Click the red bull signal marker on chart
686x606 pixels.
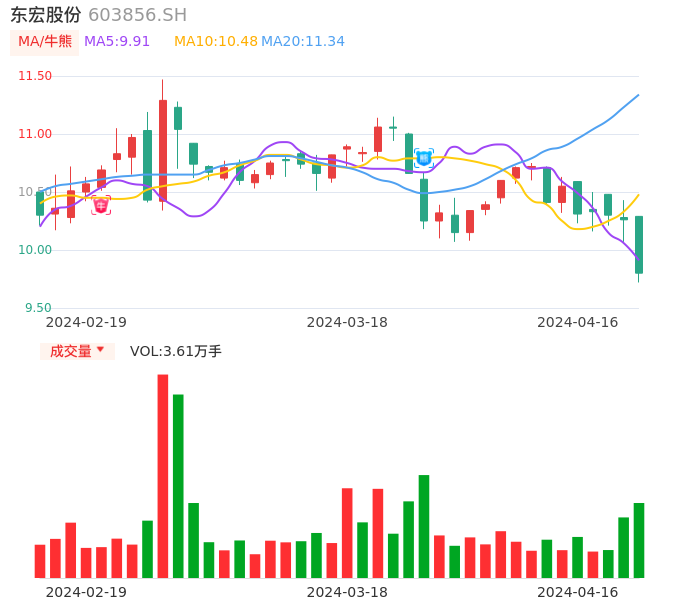pyautogui.click(x=101, y=206)
